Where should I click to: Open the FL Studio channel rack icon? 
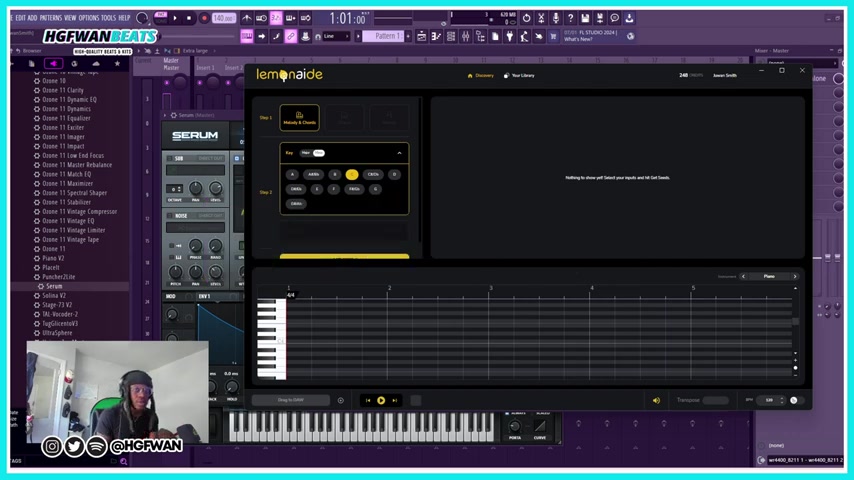(451, 37)
